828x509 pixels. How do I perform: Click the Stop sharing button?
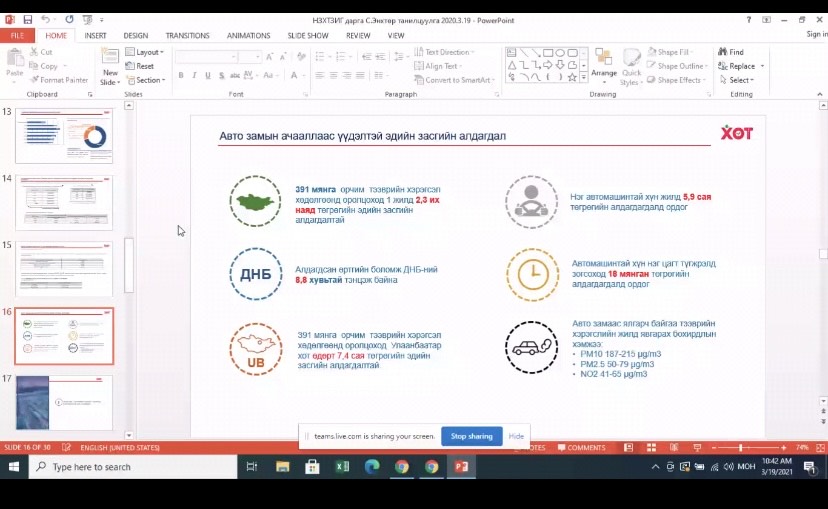(x=471, y=436)
